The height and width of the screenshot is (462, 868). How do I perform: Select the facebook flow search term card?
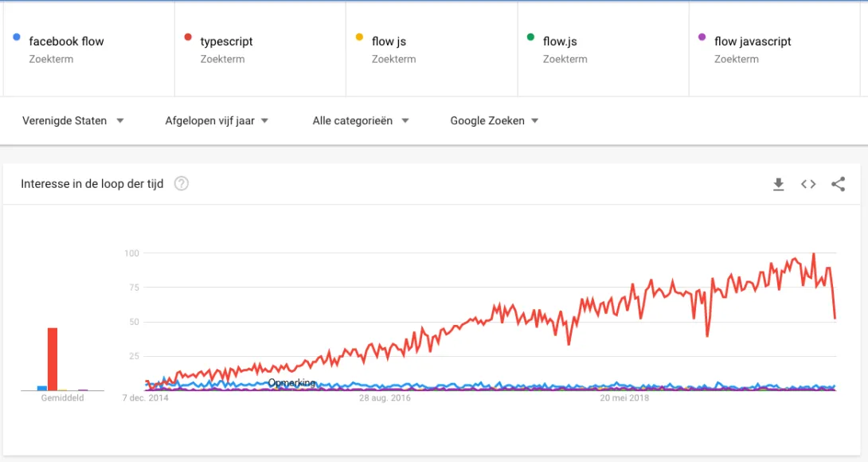pyautogui.click(x=88, y=48)
